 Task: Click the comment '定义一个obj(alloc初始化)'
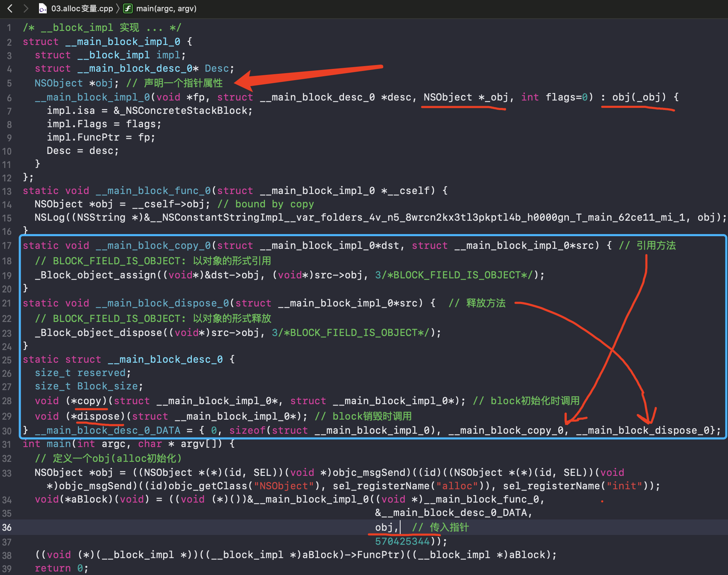117,459
